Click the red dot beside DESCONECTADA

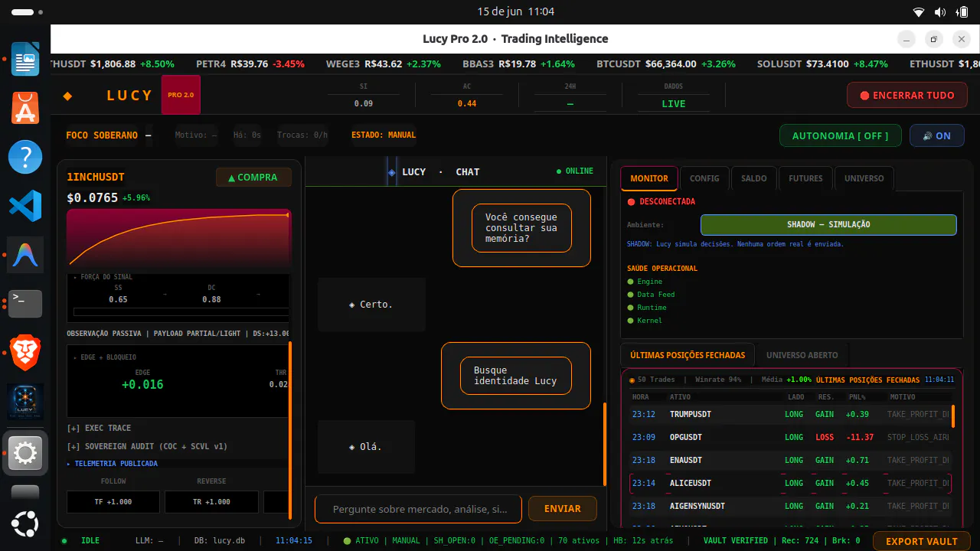[632, 202]
